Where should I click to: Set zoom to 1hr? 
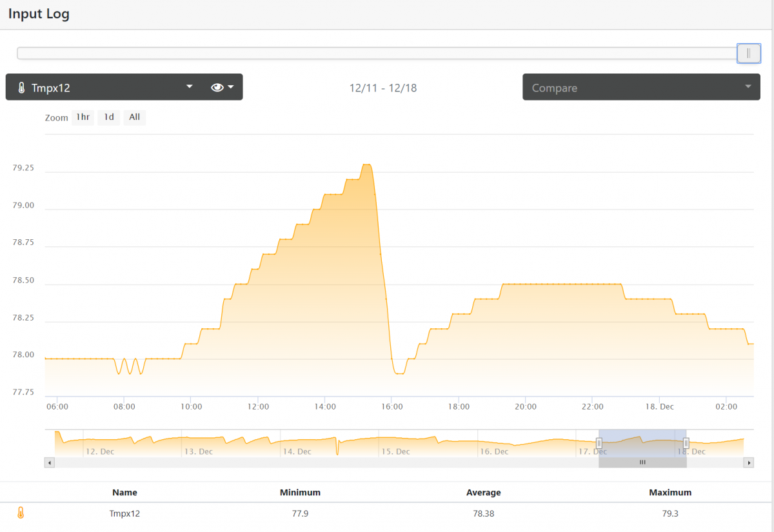pos(83,117)
